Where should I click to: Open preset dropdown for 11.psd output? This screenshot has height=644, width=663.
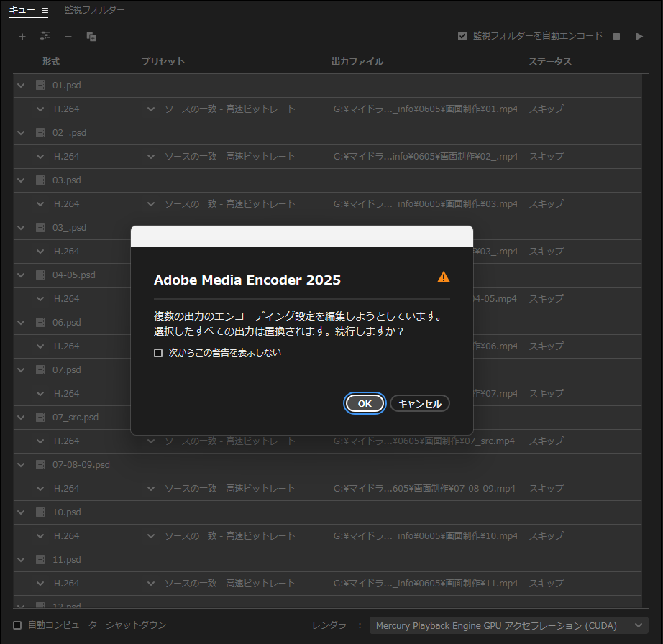(150, 584)
